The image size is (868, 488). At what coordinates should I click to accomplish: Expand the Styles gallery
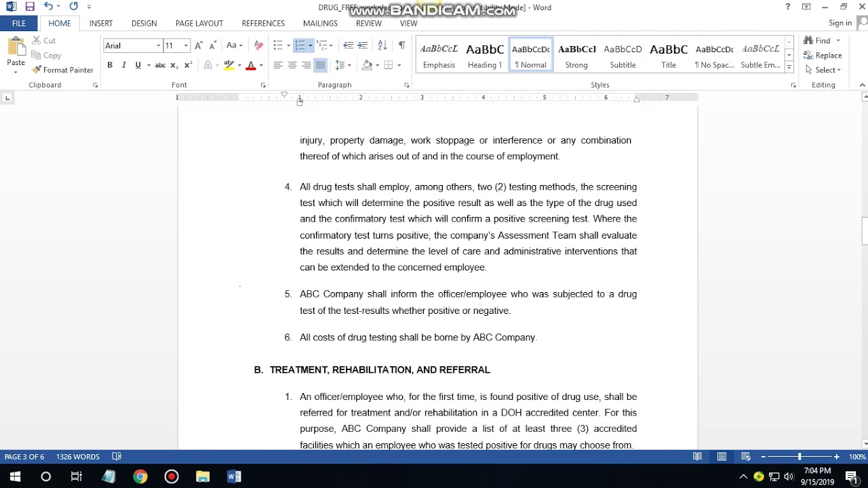pos(789,67)
